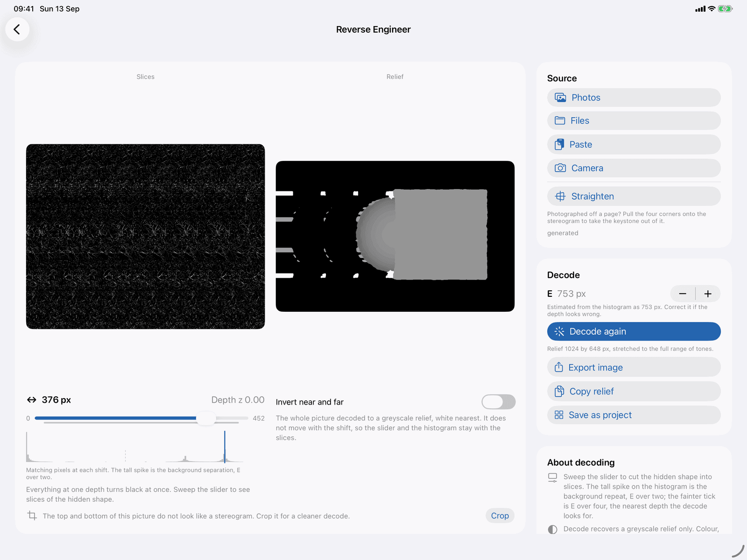
Task: Tap the 452 slider maximum label
Action: pos(259,418)
